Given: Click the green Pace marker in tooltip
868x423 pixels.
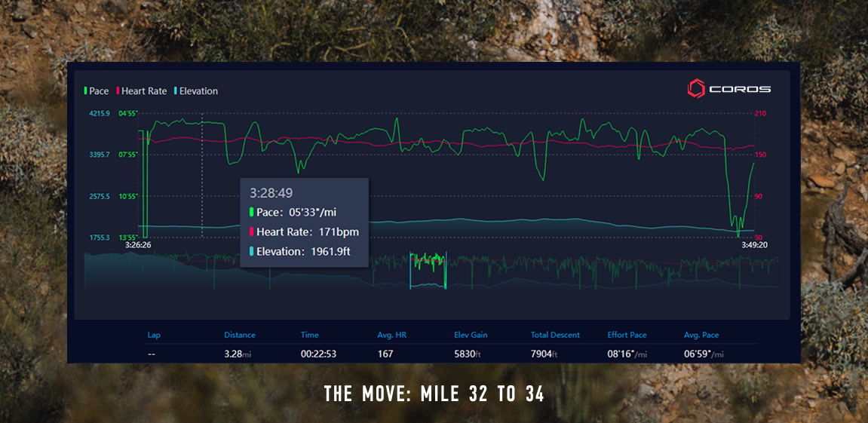Looking at the screenshot, I should tap(251, 213).
